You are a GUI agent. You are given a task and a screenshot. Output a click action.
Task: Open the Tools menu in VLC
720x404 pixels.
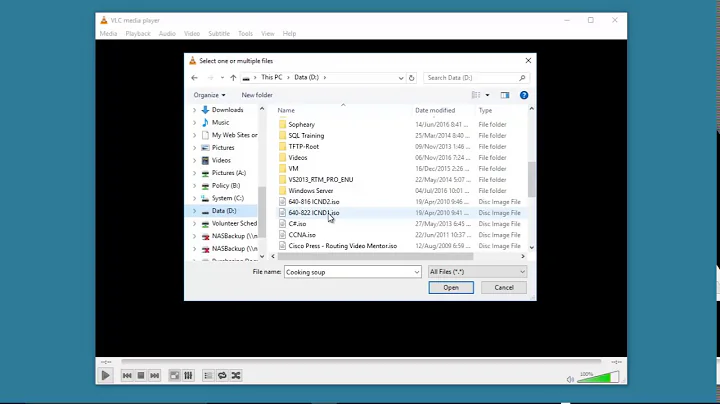coord(245,34)
